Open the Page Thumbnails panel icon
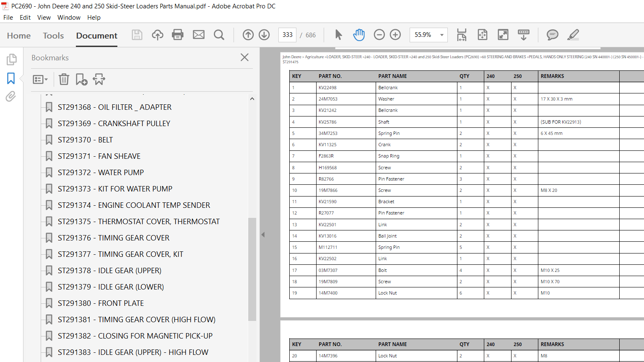 pyautogui.click(x=11, y=59)
